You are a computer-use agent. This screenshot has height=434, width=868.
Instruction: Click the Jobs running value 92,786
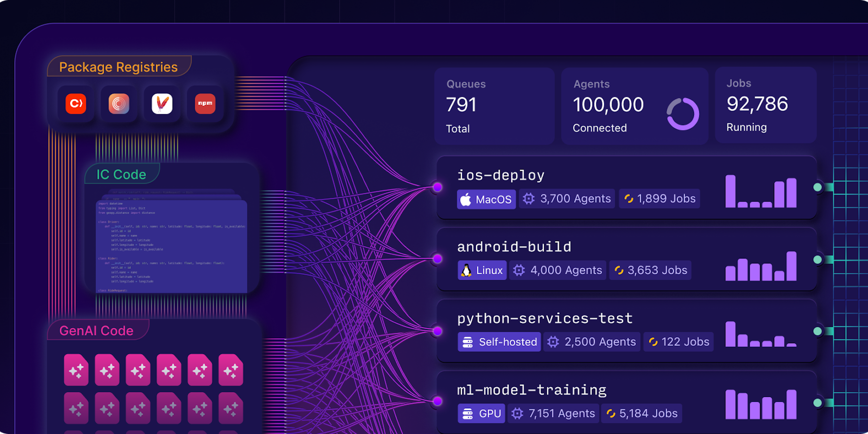tap(757, 104)
